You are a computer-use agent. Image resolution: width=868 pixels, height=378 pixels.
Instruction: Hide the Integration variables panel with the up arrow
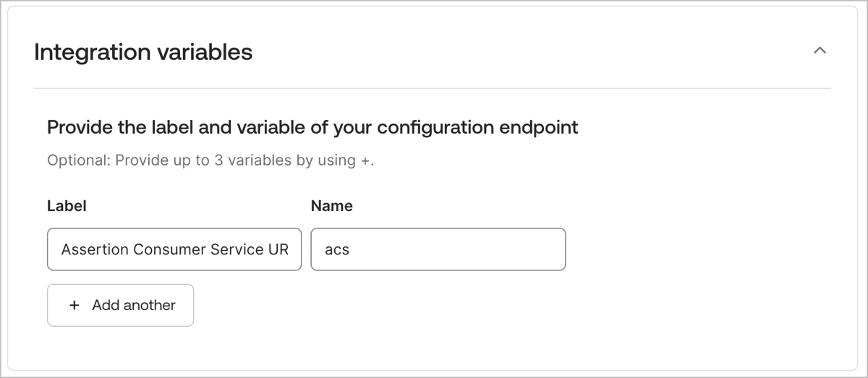click(x=820, y=51)
